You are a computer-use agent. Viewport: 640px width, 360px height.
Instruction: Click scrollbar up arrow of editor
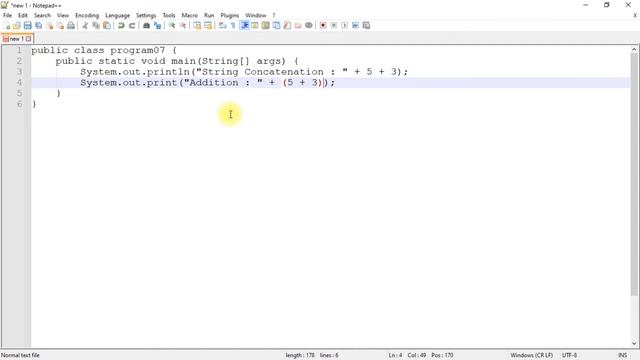point(634,49)
